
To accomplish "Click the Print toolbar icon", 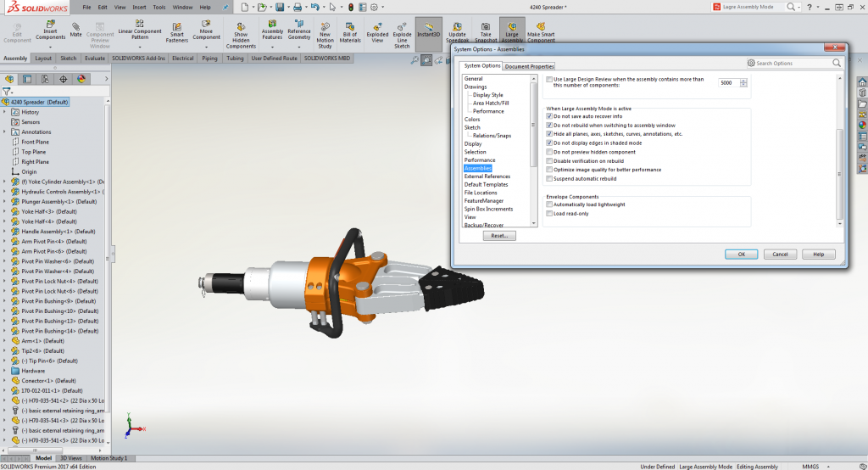I will coord(298,7).
